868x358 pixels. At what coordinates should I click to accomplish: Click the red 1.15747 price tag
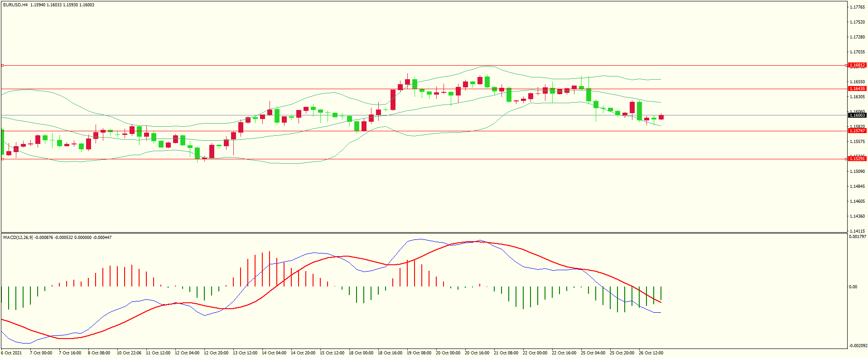coord(857,131)
